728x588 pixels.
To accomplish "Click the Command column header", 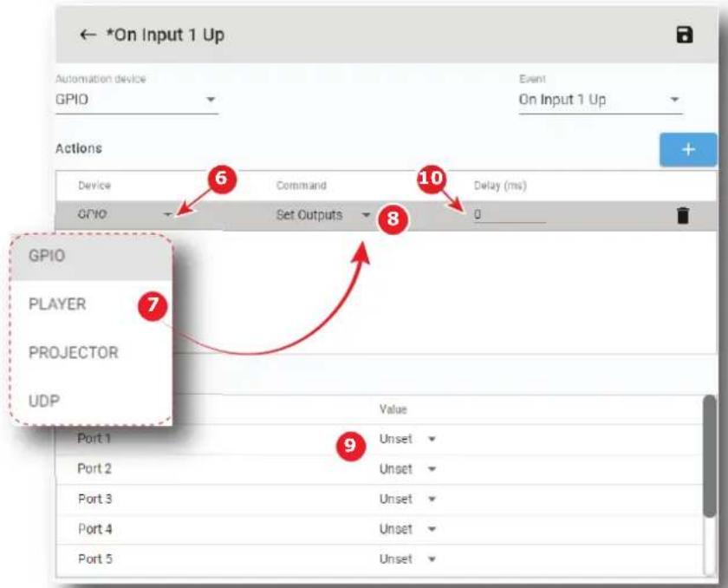I will pyautogui.click(x=301, y=186).
